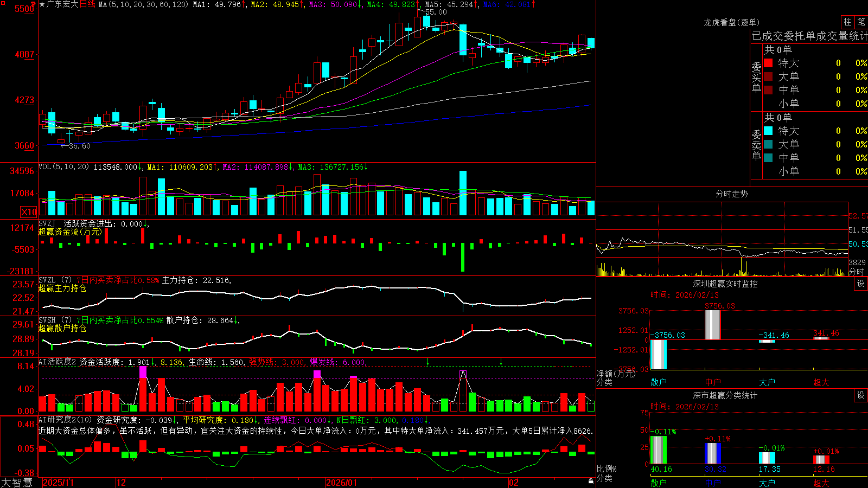Viewport: 868px width, 488px height.
Task: Click the 2026/01 date marker
Action: pyautogui.click(x=342, y=483)
